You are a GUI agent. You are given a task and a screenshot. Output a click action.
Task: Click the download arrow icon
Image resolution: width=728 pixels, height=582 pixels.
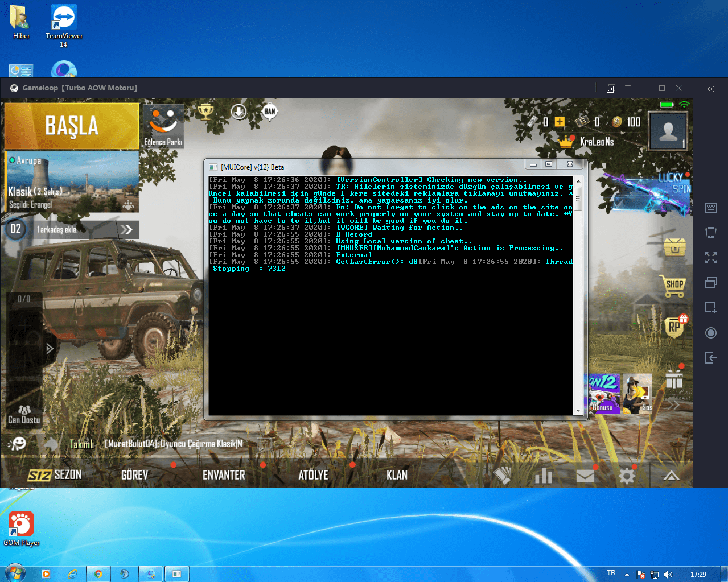tap(238, 112)
